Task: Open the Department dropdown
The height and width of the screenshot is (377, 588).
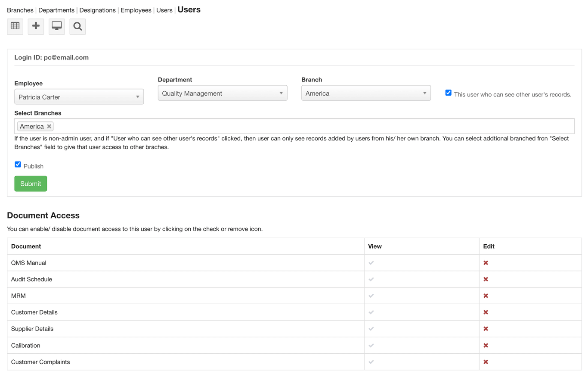Action: point(223,93)
